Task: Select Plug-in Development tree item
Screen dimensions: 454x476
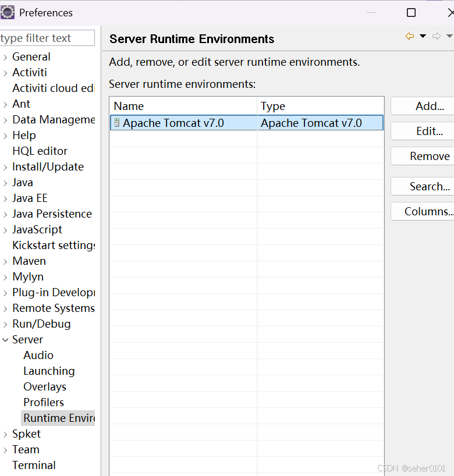Action: point(54,292)
